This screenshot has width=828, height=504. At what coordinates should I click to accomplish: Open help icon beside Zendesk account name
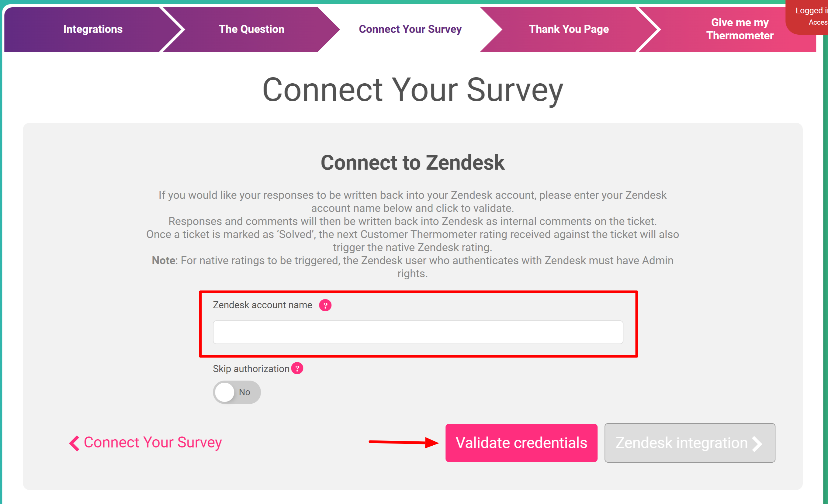pyautogui.click(x=325, y=306)
